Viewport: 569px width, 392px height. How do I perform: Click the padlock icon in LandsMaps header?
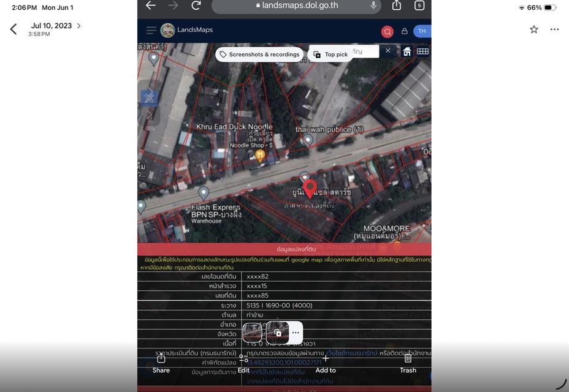click(x=404, y=31)
